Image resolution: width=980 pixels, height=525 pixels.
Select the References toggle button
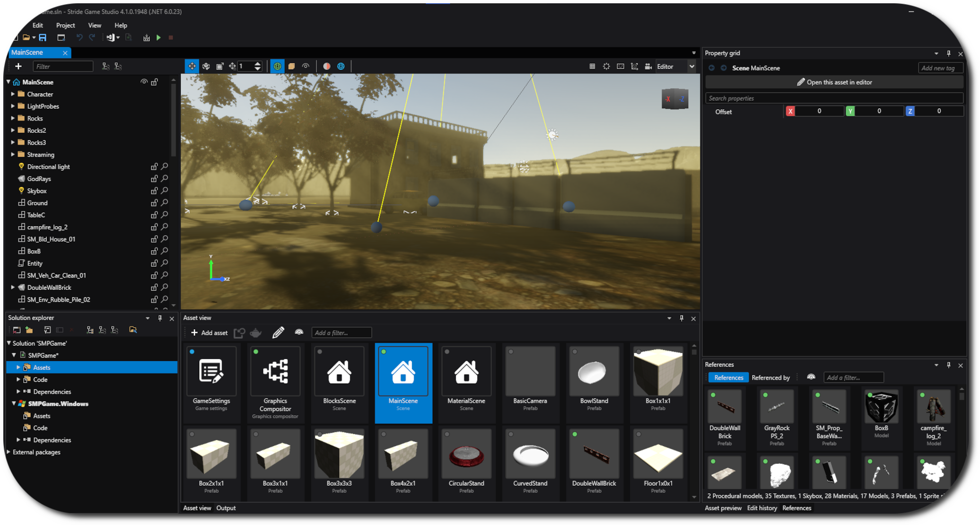point(728,377)
